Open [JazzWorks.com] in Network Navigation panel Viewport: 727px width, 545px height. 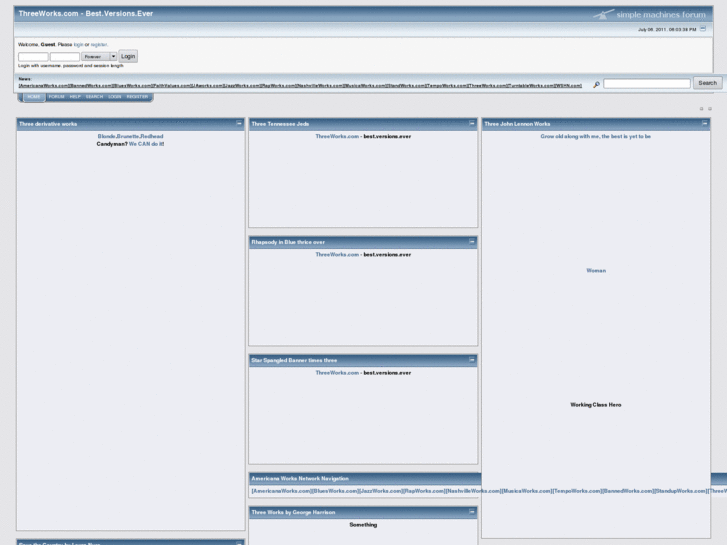tap(380, 491)
